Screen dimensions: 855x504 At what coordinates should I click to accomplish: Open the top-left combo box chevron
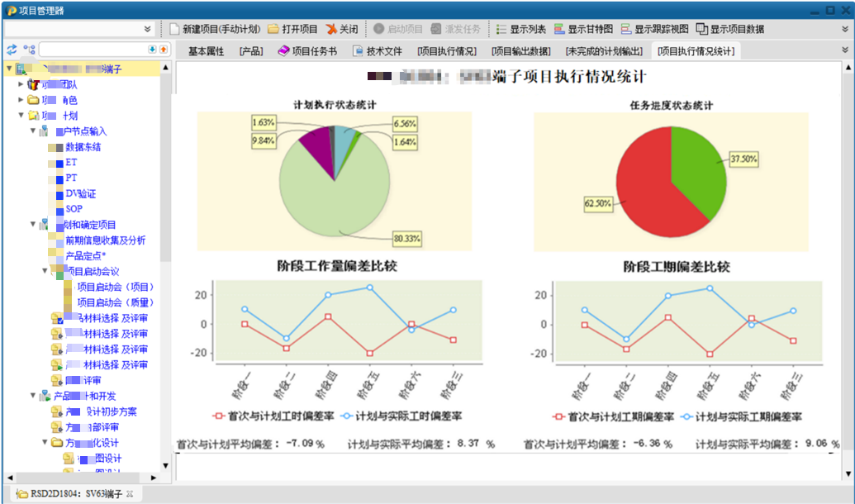coord(147,29)
